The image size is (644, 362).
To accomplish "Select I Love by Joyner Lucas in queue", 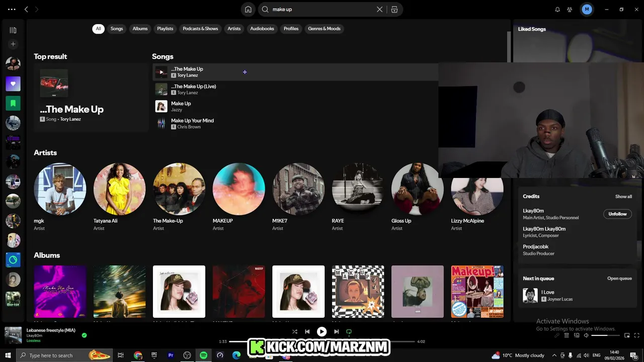I will point(577,296).
